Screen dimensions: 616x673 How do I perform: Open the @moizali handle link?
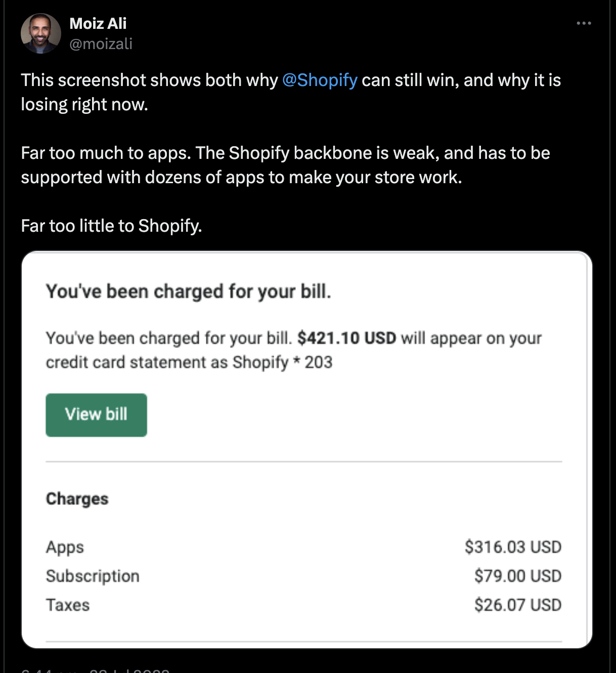[101, 44]
